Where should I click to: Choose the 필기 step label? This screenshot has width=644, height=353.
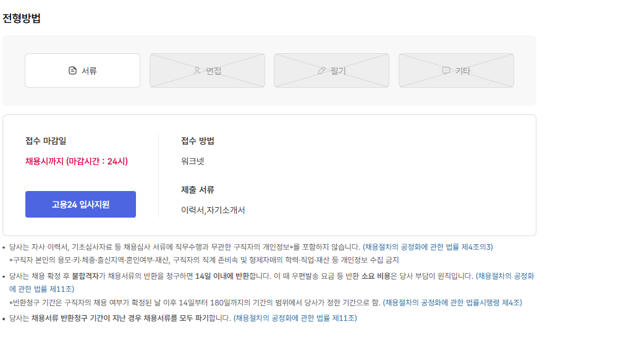(x=338, y=70)
